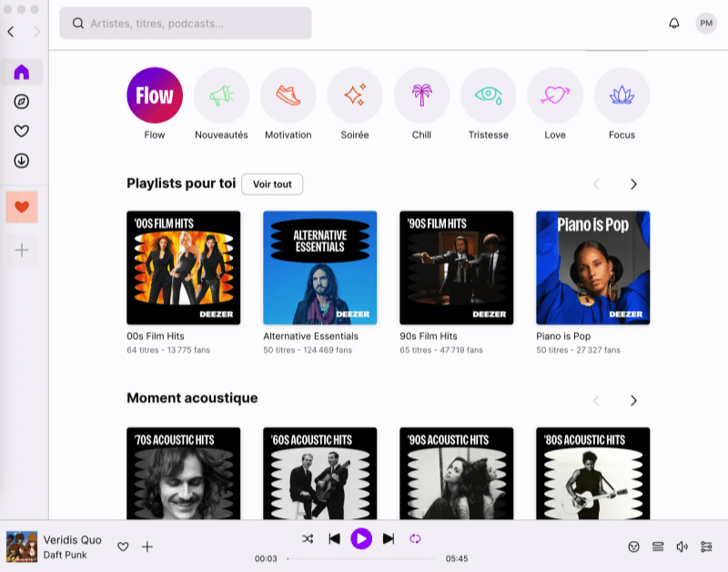Open the lyrics icon near playback controls
This screenshot has height=572, width=728.
pyautogui.click(x=632, y=547)
